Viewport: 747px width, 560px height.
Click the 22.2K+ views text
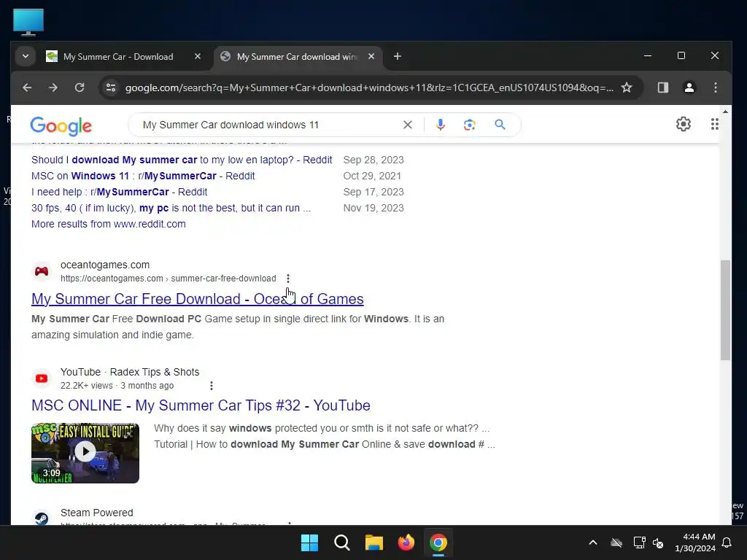point(86,386)
